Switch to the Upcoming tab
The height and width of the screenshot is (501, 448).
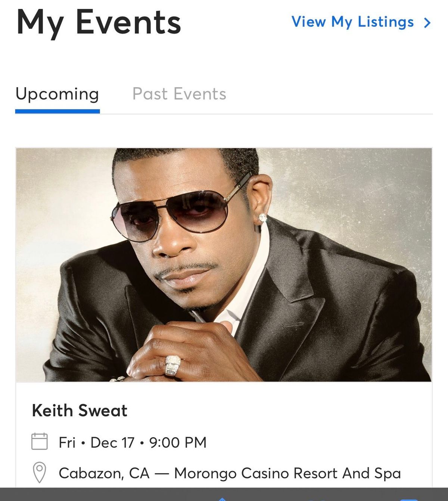pyautogui.click(x=57, y=94)
